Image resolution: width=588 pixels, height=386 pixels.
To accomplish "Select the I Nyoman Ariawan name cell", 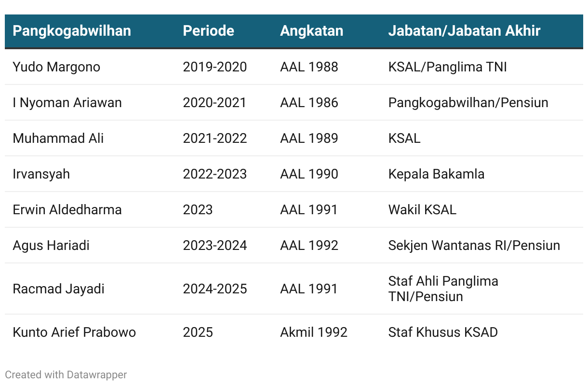I will (x=67, y=103).
